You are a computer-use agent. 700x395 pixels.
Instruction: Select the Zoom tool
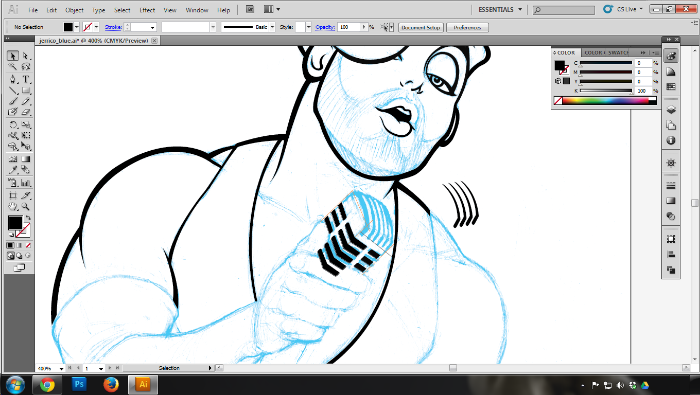pyautogui.click(x=26, y=206)
